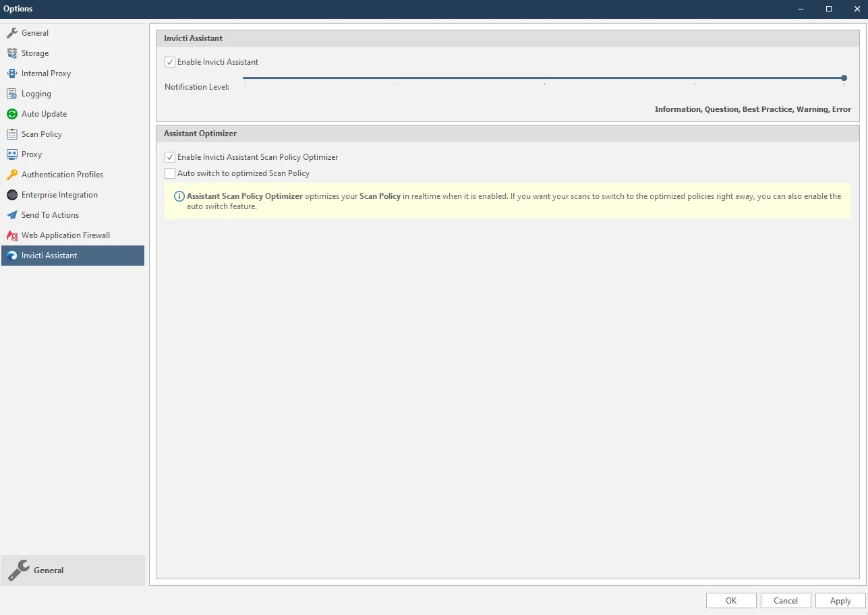The height and width of the screenshot is (615, 868).
Task: Click the General wrench icon in sidebar list
Action: pyautogui.click(x=11, y=33)
